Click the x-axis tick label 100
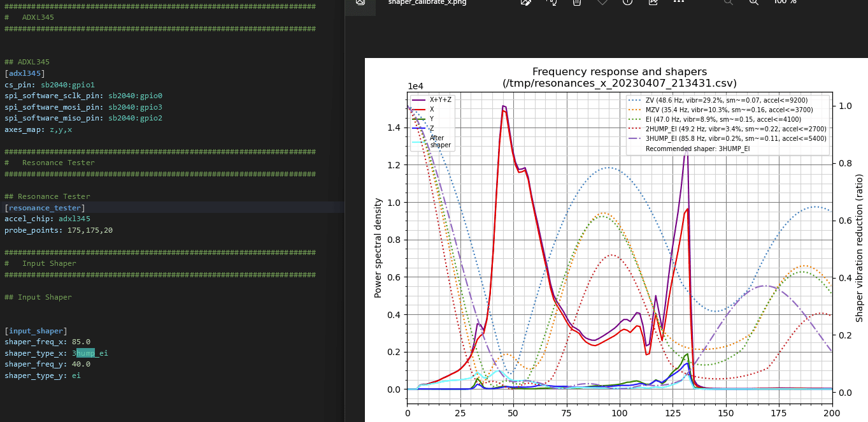The width and height of the screenshot is (868, 422). pyautogui.click(x=620, y=413)
